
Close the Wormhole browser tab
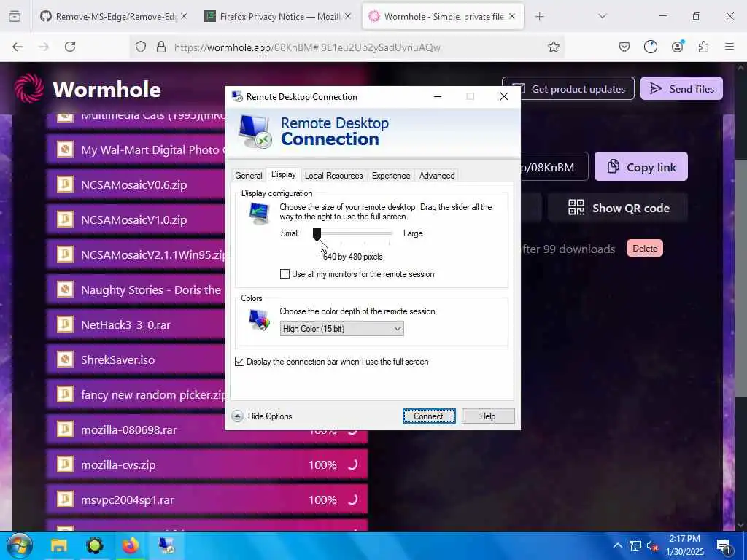click(x=512, y=16)
